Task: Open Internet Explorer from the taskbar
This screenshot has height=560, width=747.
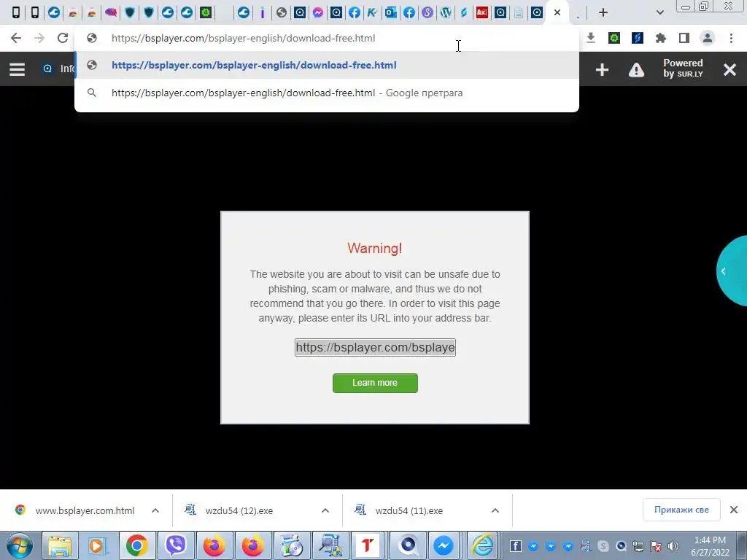Action: pos(483,545)
